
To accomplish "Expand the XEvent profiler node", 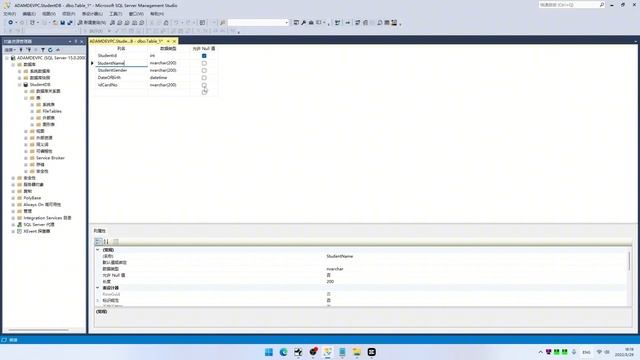I will pos(13,231).
